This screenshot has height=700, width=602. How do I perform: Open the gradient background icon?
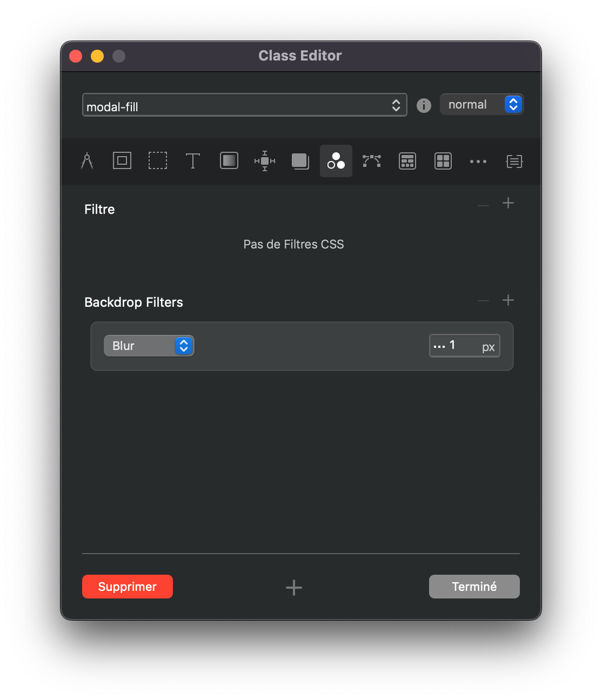click(x=229, y=161)
